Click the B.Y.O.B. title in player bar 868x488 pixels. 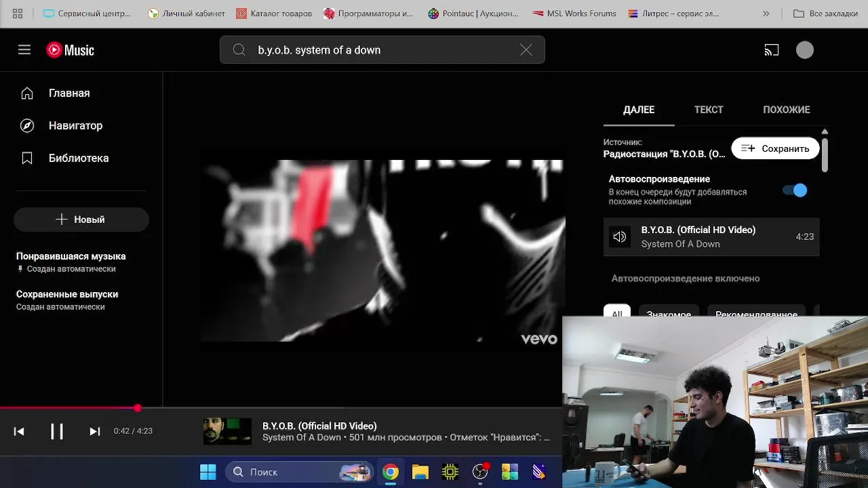(319, 426)
